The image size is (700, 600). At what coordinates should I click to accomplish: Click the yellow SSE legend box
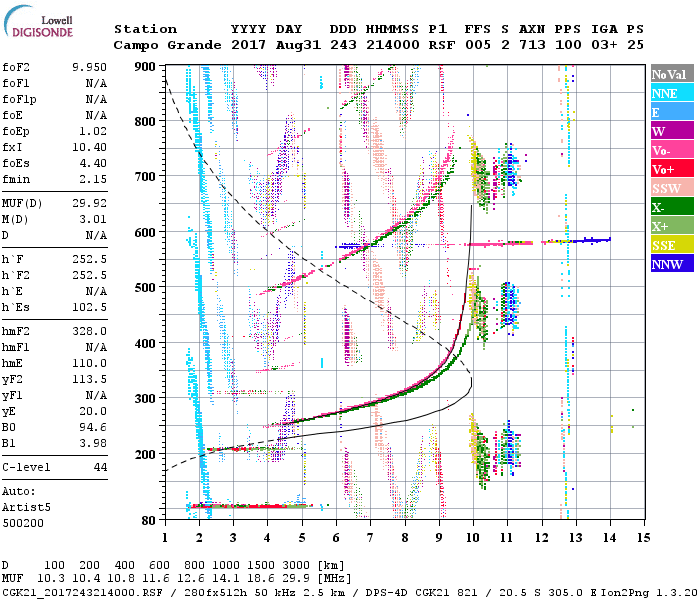point(668,246)
